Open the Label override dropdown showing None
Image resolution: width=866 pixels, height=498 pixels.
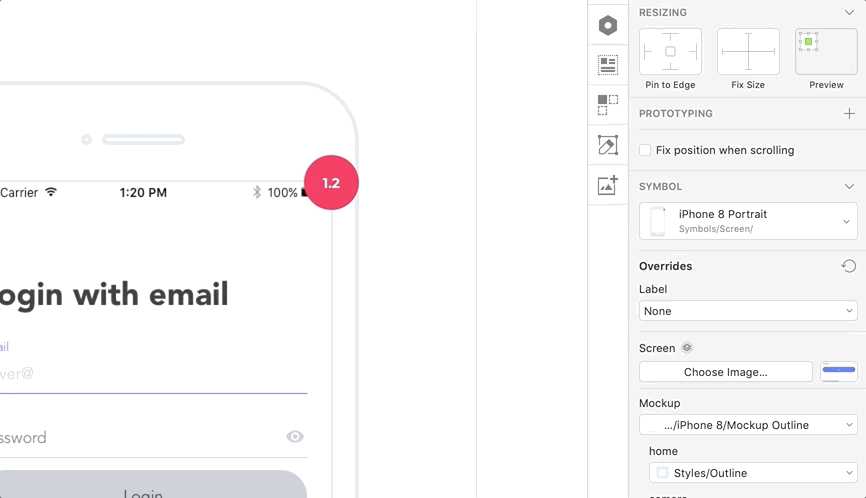(x=748, y=311)
